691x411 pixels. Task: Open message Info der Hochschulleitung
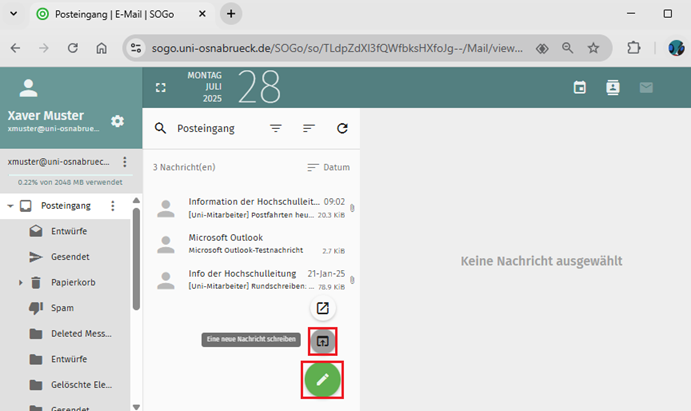pyautogui.click(x=251, y=280)
